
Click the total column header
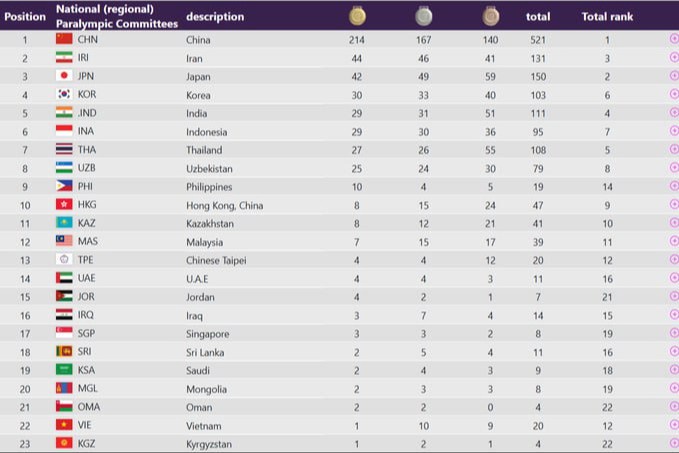point(538,16)
